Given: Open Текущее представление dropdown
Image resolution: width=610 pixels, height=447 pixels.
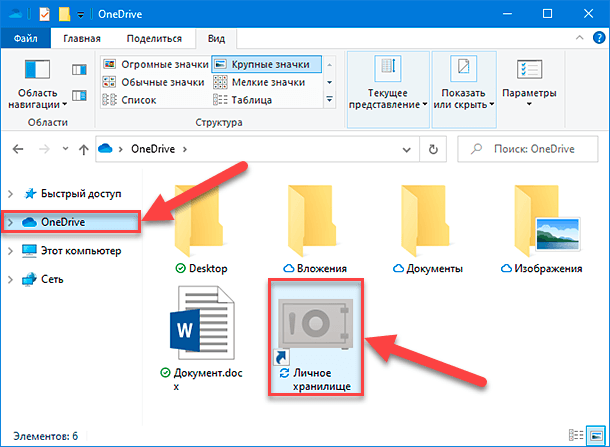Looking at the screenshot, I should [x=388, y=89].
